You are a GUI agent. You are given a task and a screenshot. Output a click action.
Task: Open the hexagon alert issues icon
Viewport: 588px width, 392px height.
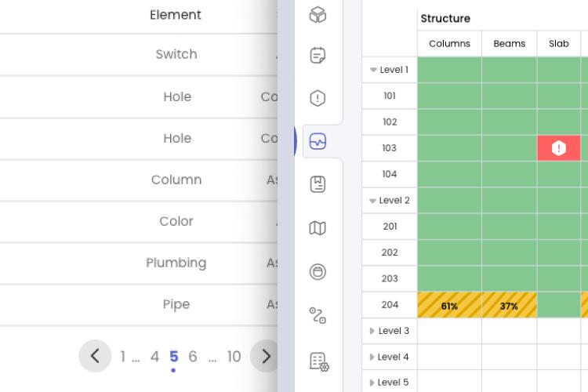(x=318, y=99)
